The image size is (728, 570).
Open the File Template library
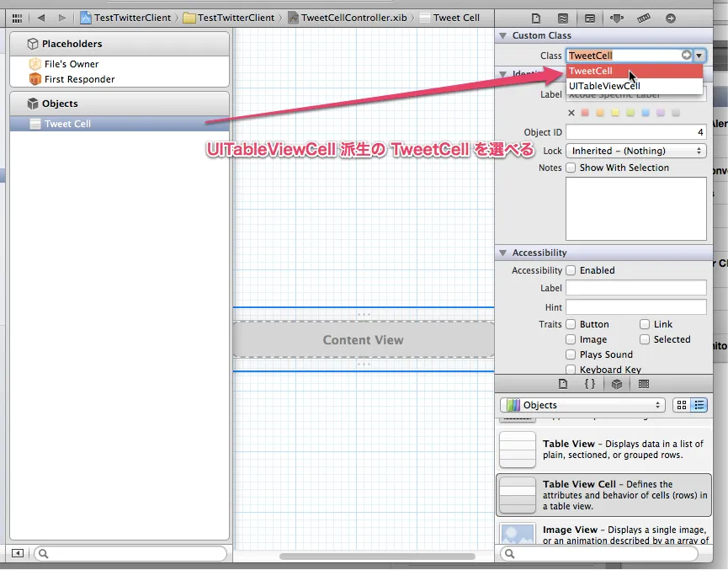562,383
